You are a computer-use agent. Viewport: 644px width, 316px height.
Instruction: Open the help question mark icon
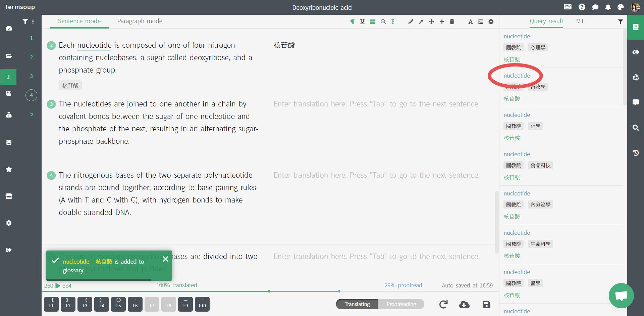tap(582, 7)
